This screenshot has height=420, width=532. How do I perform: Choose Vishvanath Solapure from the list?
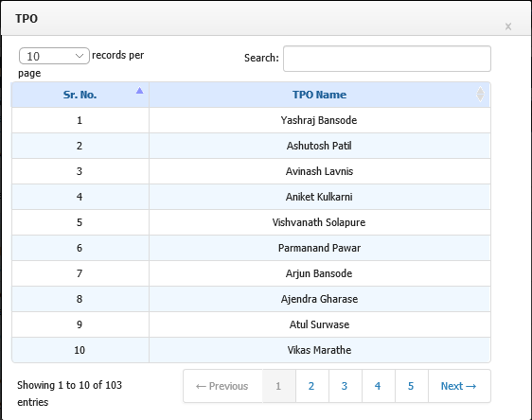[251, 222]
